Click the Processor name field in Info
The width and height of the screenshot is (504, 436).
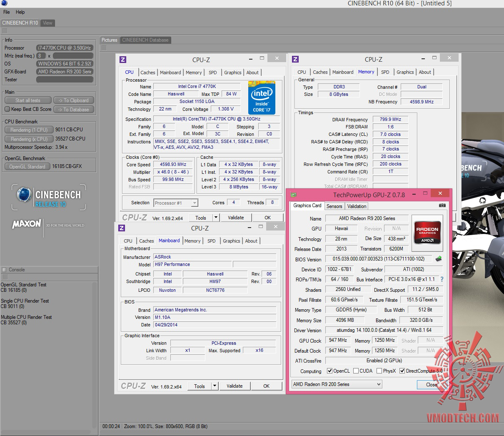[65, 48]
